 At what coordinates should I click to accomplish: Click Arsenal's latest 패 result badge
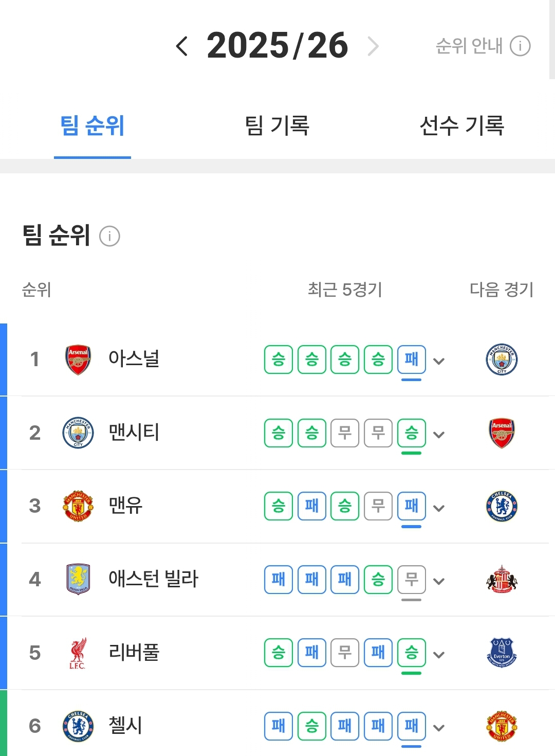(412, 359)
